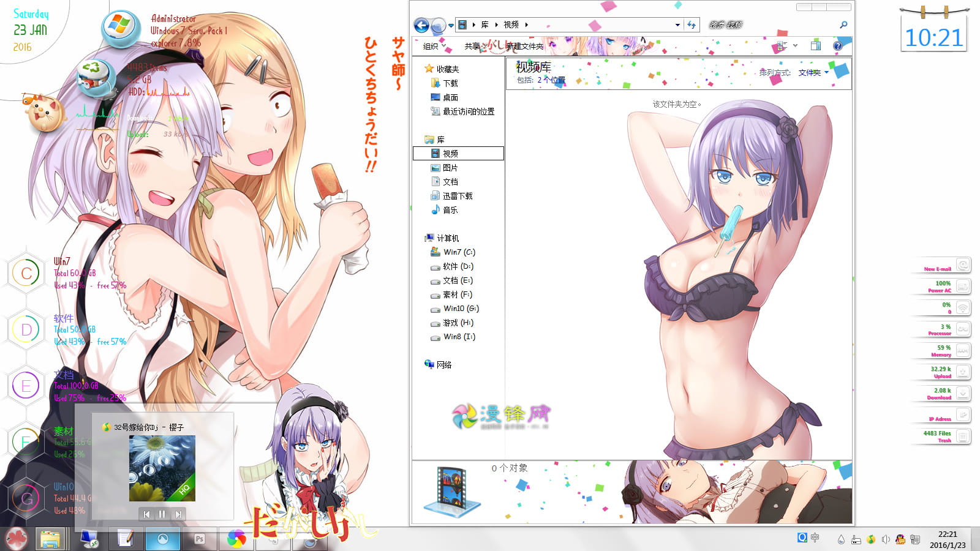Open the color wheel picture viewer on taskbar
Image resolution: width=980 pixels, height=551 pixels.
click(235, 539)
